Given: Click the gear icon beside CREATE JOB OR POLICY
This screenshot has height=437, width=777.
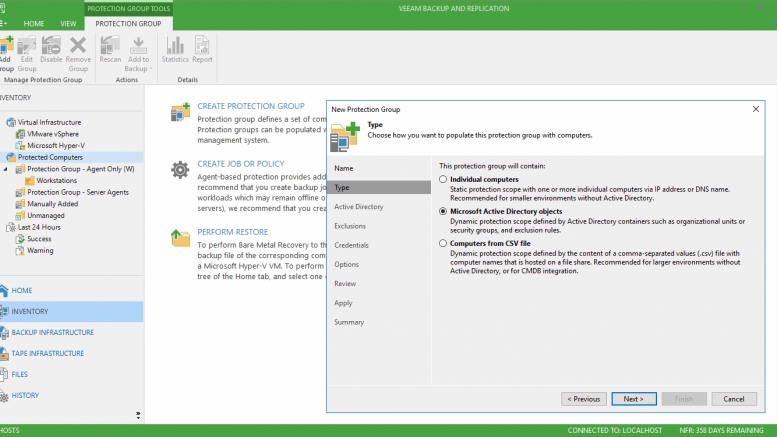Looking at the screenshot, I should pyautogui.click(x=180, y=169).
